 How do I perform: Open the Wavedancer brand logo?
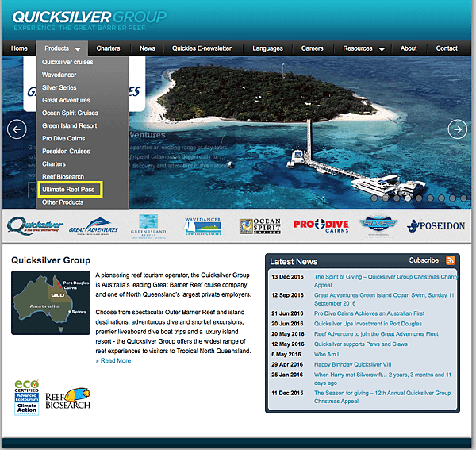pyautogui.click(x=203, y=226)
